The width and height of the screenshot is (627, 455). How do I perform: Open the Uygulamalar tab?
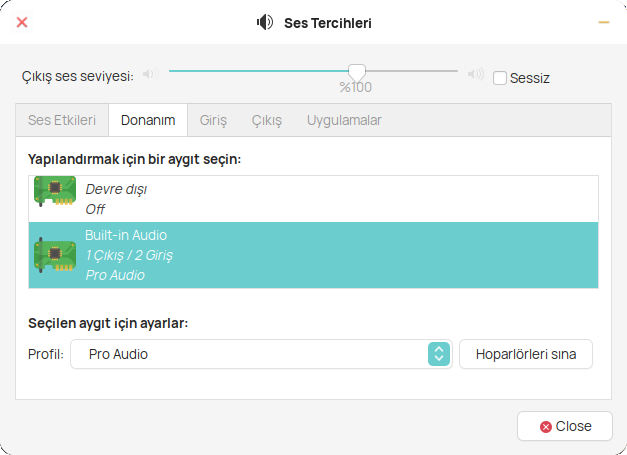[344, 120]
